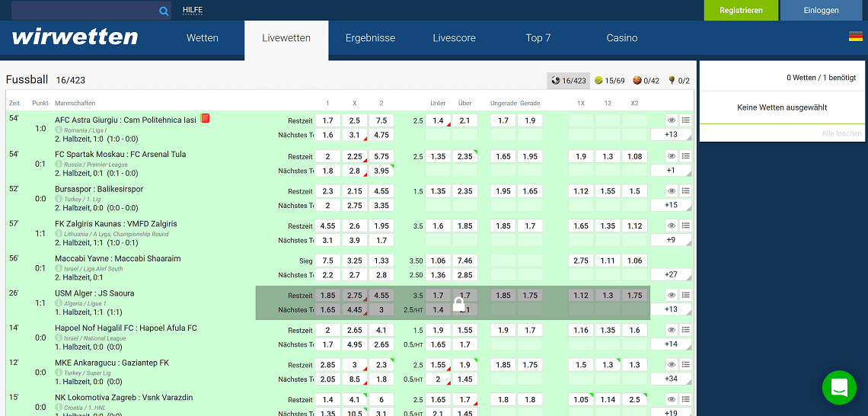Open the green live chat bubble

839,387
